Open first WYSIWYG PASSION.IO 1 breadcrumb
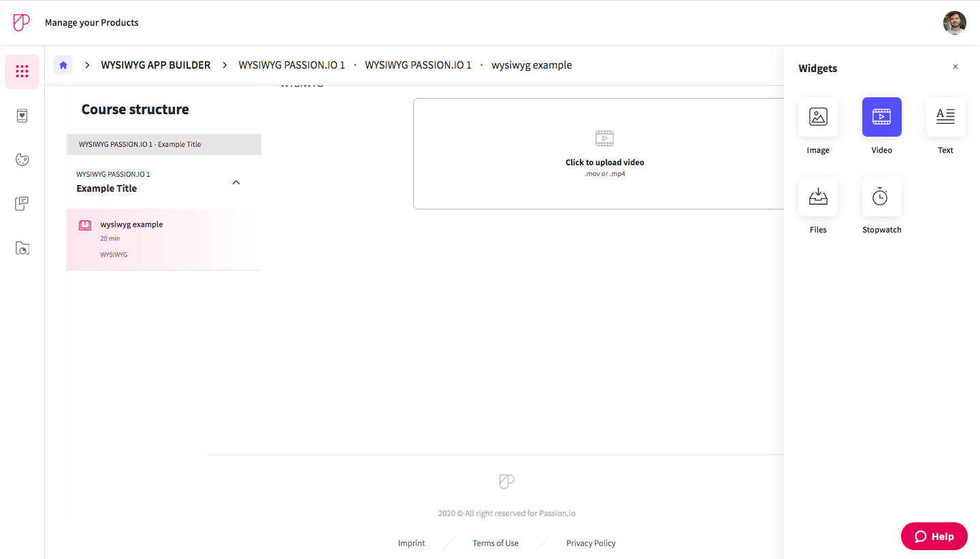980x559 pixels. click(292, 65)
